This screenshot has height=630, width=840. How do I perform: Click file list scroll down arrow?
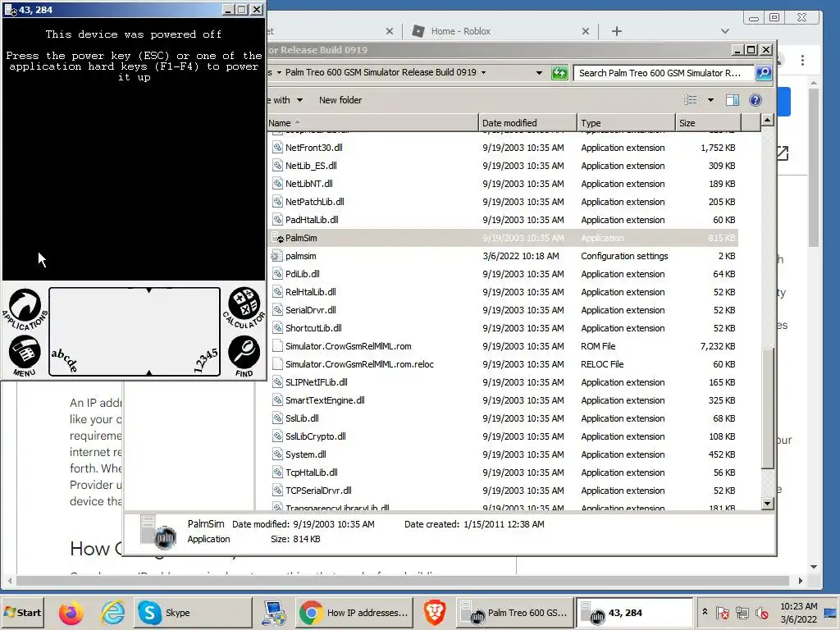tap(767, 503)
